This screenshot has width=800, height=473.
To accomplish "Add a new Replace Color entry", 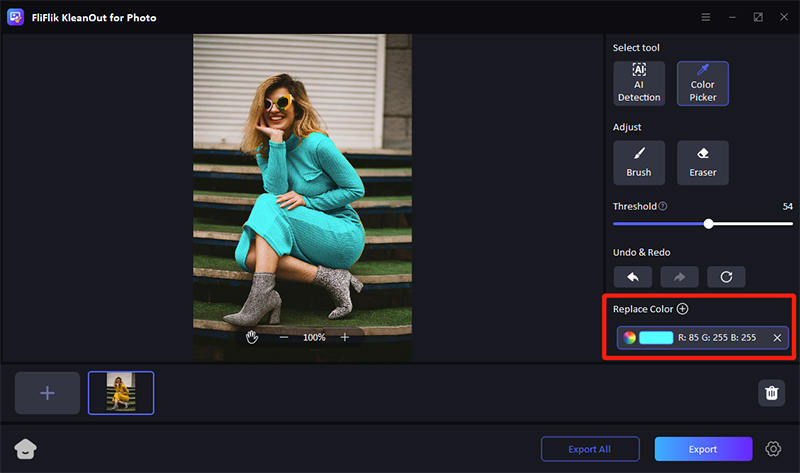I will point(682,310).
